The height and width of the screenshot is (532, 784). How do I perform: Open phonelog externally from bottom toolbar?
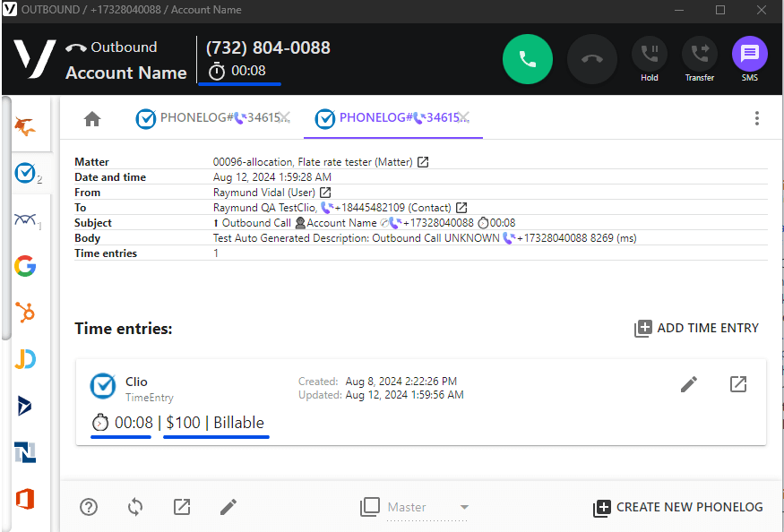(182, 507)
